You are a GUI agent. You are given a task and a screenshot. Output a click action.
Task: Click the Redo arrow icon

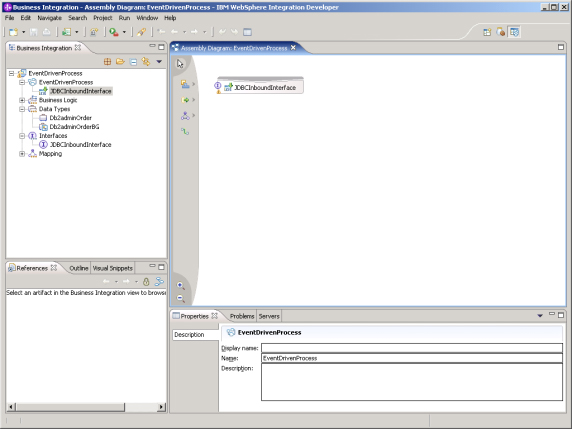(x=234, y=32)
